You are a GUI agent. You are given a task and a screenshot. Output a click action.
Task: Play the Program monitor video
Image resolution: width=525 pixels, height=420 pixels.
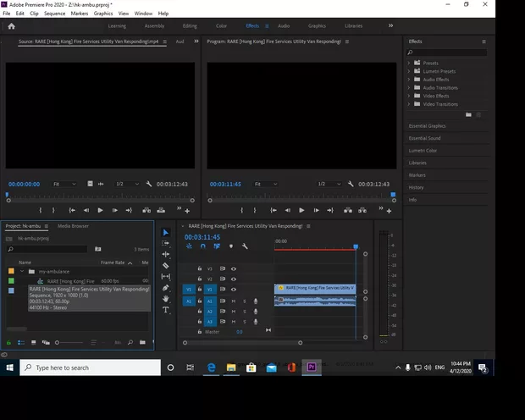click(301, 210)
